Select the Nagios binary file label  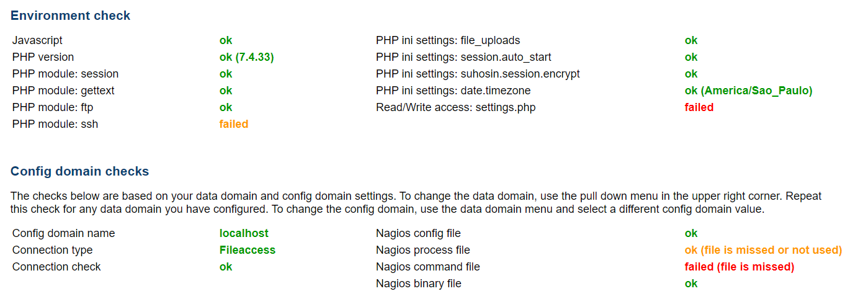(418, 284)
